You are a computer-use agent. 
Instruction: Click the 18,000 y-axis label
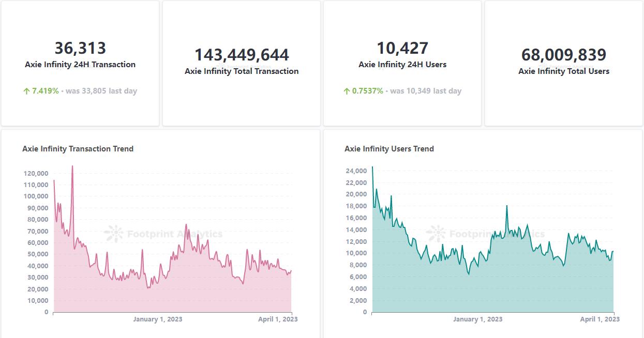click(x=355, y=206)
